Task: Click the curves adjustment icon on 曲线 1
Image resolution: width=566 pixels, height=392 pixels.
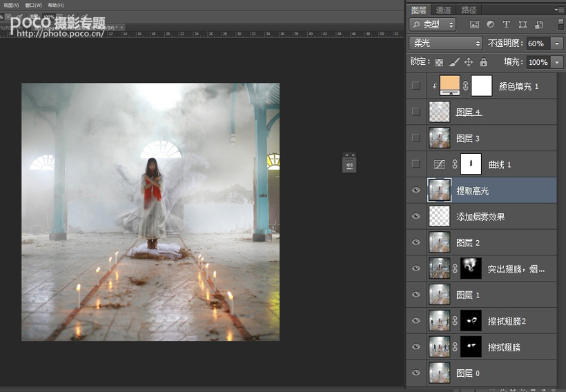Action: (x=439, y=164)
